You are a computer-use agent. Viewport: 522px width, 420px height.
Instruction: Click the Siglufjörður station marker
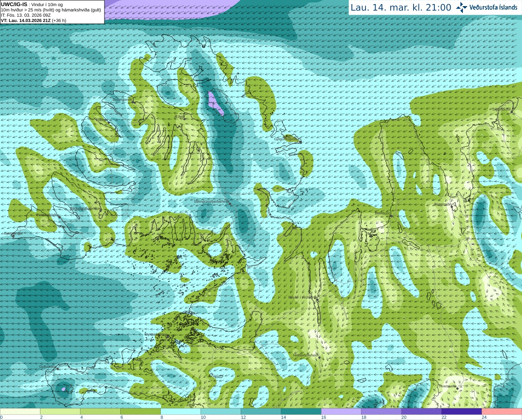[511, 112]
